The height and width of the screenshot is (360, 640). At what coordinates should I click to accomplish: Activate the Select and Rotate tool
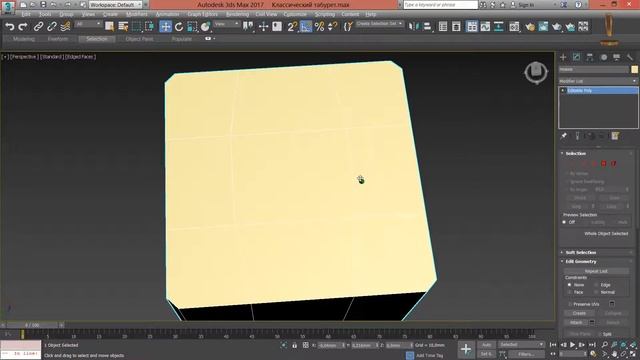(179, 27)
